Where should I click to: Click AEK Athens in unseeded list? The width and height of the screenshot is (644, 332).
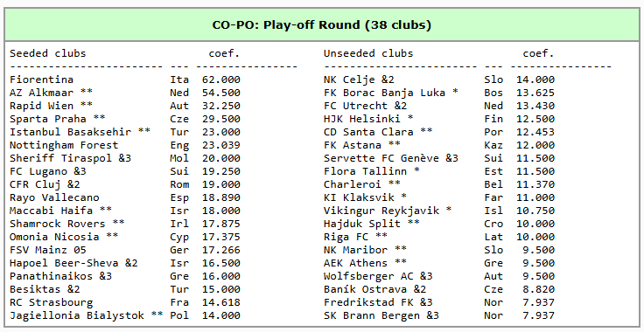coord(355,263)
